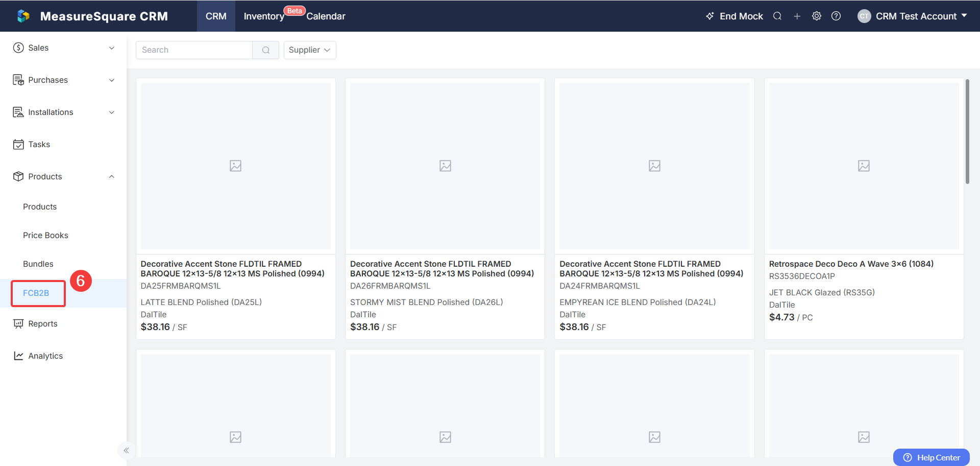980x466 pixels.
Task: Click the Reports presentation icon
Action: [18, 323]
